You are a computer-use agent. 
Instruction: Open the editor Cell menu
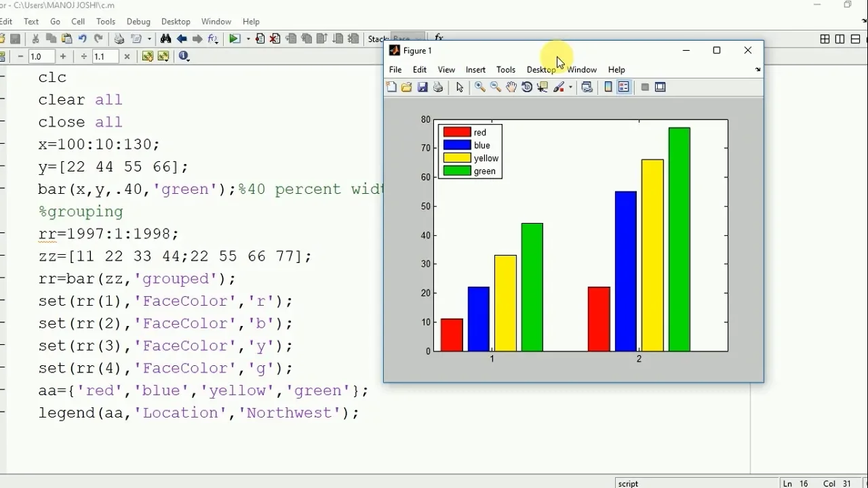tap(78, 22)
